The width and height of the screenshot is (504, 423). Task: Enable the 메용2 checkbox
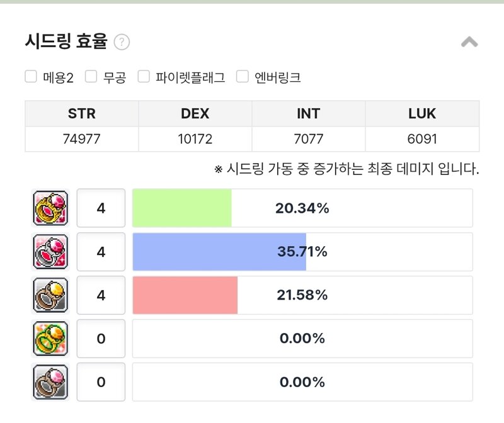click(x=31, y=76)
